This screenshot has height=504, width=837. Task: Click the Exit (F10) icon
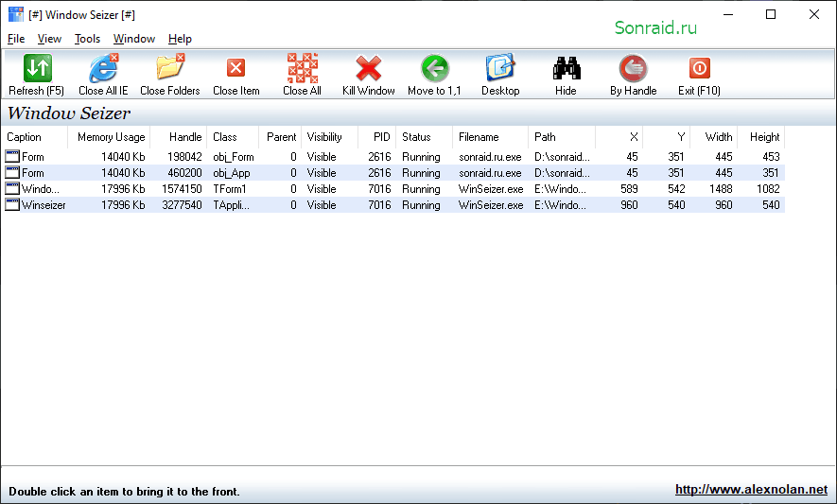point(699,68)
